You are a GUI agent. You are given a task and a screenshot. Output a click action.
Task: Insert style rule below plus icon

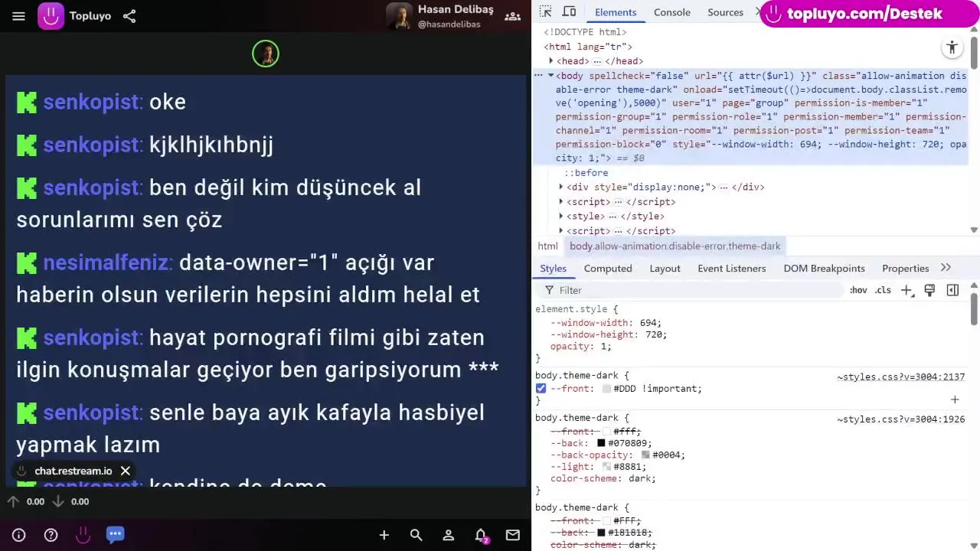click(955, 399)
